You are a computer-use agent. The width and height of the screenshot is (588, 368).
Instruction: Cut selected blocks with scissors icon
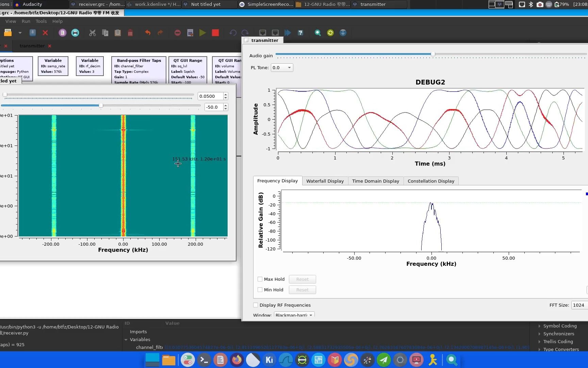click(93, 33)
